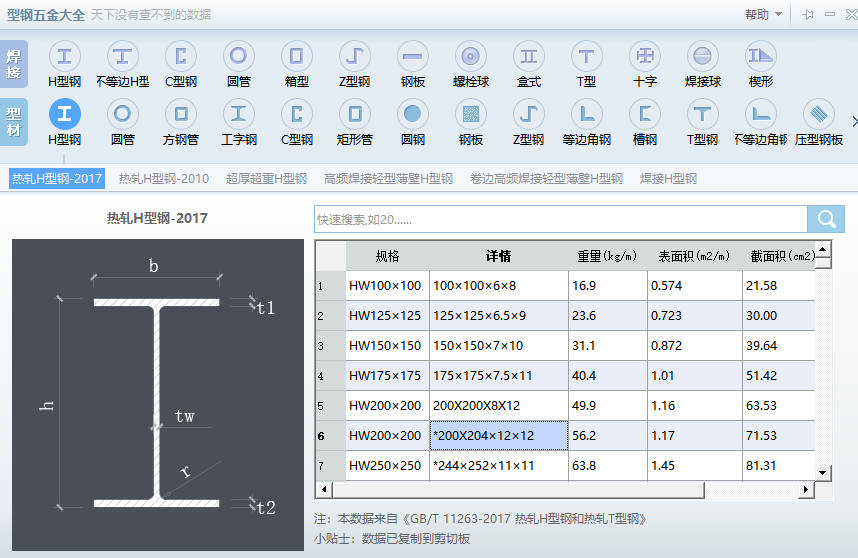Select the highlighted 型材 H型钢 icon

[x=65, y=114]
